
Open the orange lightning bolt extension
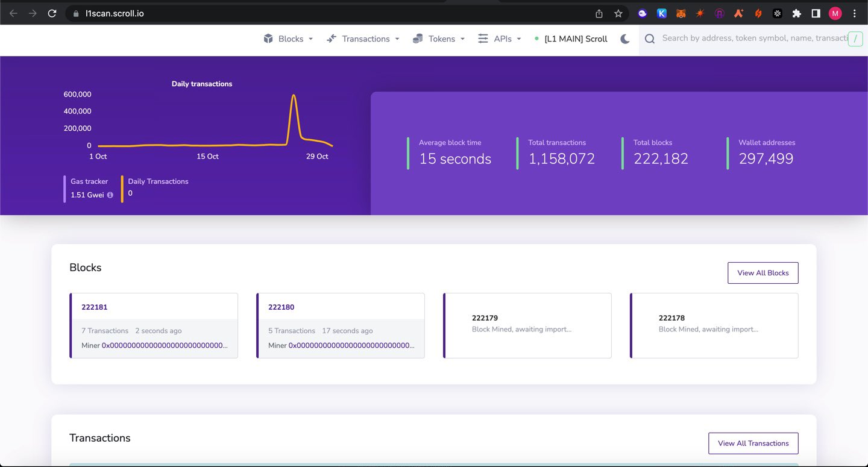tap(758, 13)
